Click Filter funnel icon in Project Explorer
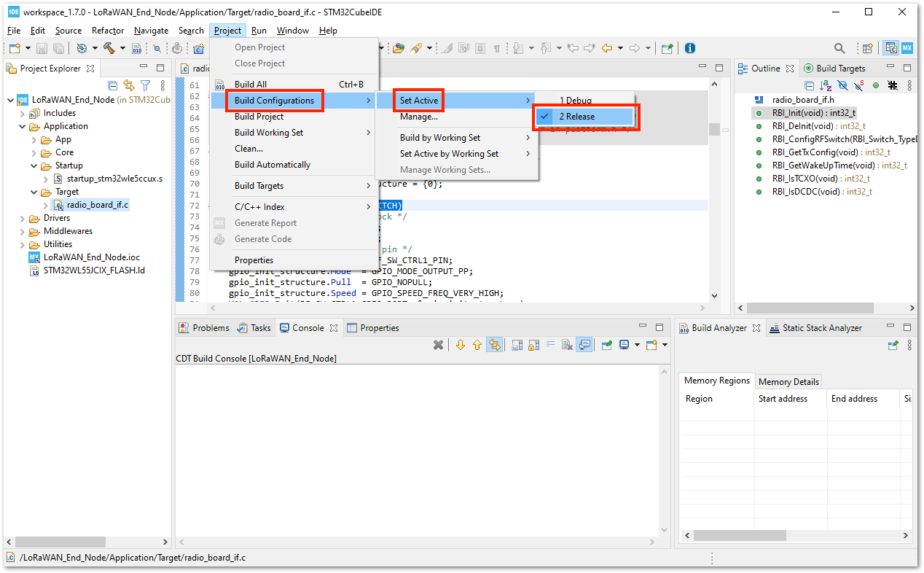The width and height of the screenshot is (924, 573). (x=145, y=85)
